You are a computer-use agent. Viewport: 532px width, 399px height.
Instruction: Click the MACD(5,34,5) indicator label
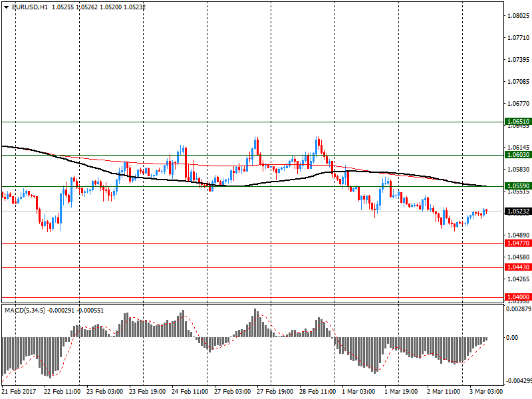[25, 310]
